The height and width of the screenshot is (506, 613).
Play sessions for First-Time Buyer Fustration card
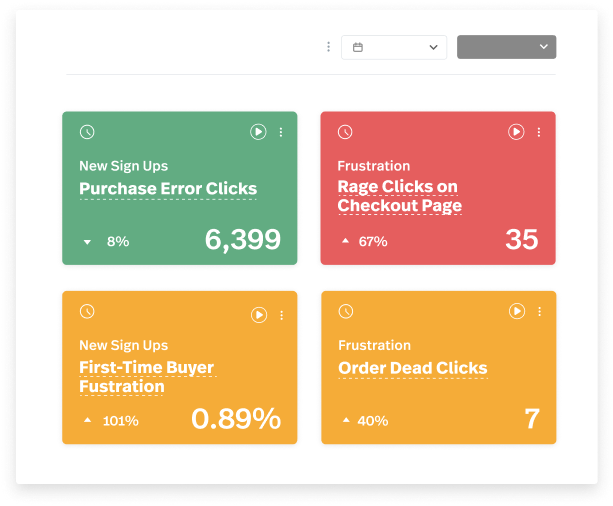point(259,315)
